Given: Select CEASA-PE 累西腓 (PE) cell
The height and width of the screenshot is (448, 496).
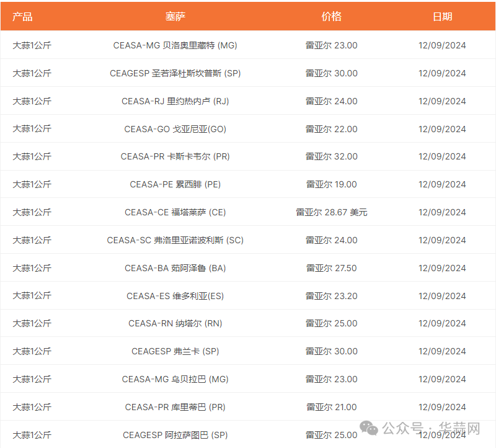Looking at the screenshot, I should click(175, 184).
